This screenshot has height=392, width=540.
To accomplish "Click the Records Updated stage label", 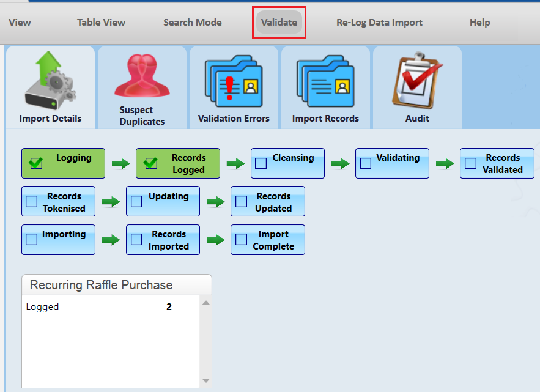I will point(273,202).
